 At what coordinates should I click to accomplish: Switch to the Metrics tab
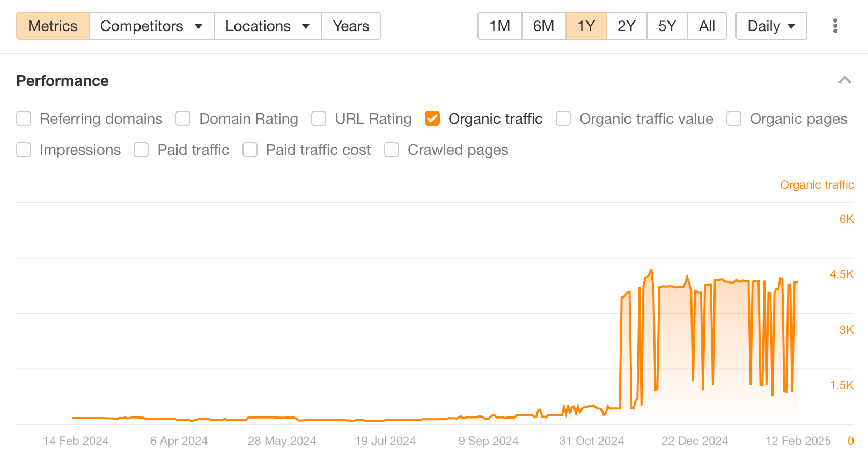[x=53, y=26]
